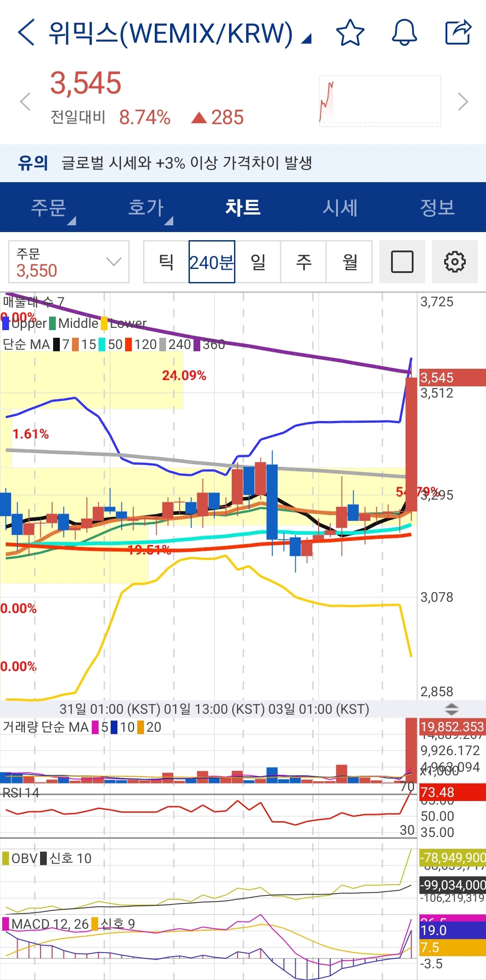This screenshot has width=486, height=980.
Task: Tap the OBV signal -99,034,000 tag
Action: point(452,885)
